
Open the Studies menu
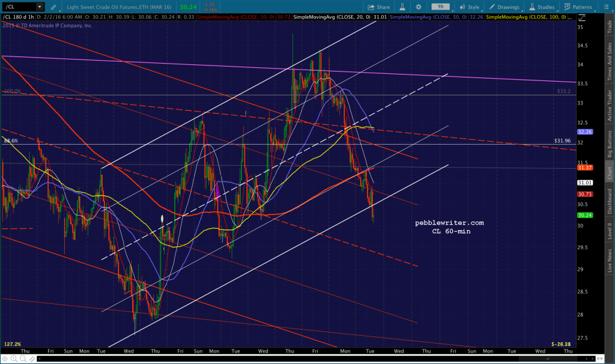tap(542, 7)
